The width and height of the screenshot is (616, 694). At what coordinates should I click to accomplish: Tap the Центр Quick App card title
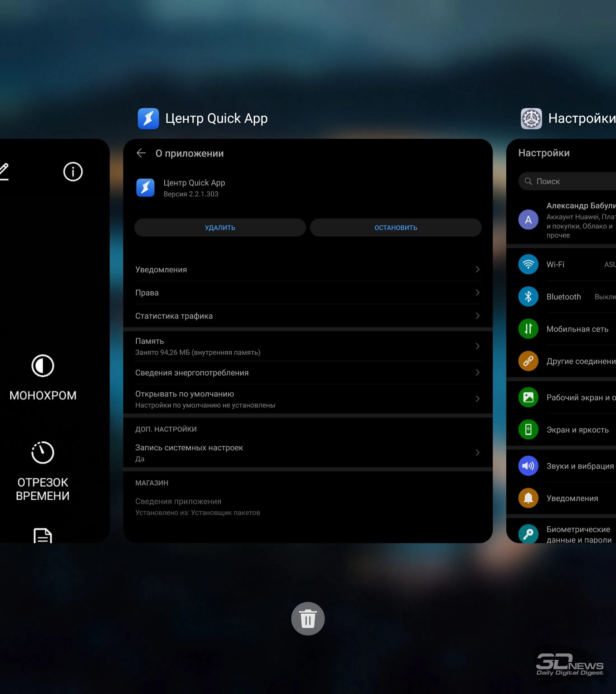(216, 118)
